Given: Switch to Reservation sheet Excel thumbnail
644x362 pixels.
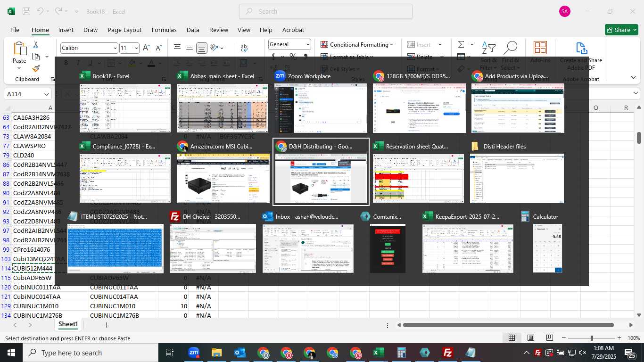Looking at the screenshot, I should click(418, 178).
